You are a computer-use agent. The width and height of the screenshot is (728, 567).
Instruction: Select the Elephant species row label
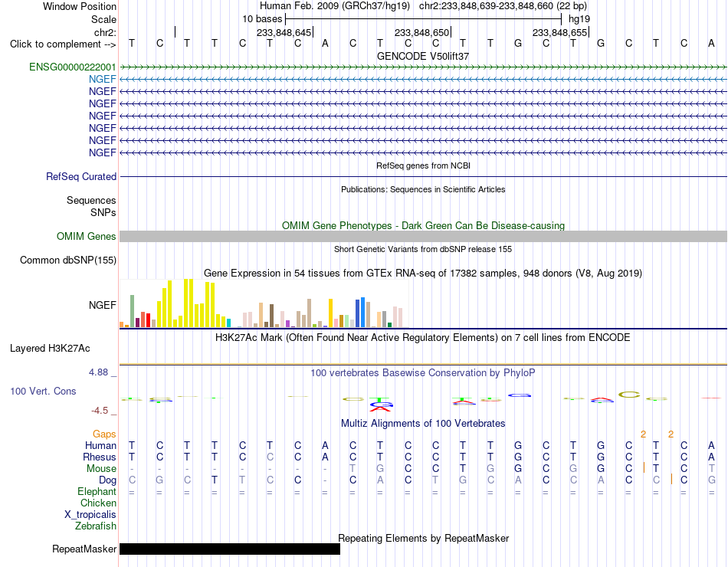[x=97, y=491]
